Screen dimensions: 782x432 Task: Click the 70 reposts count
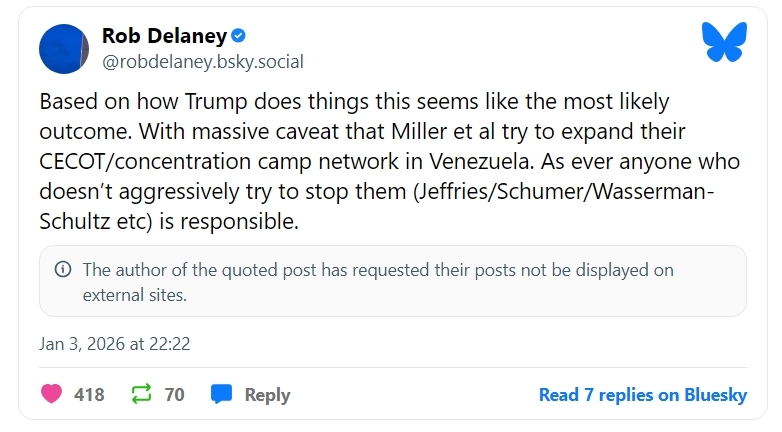pyautogui.click(x=175, y=395)
